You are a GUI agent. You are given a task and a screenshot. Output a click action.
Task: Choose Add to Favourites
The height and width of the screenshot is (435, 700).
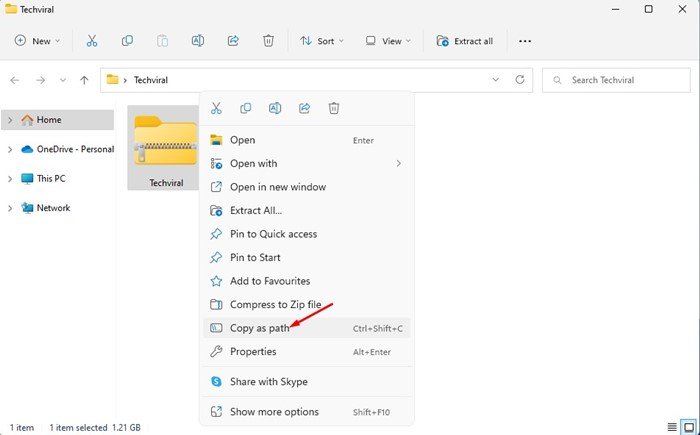click(307, 281)
